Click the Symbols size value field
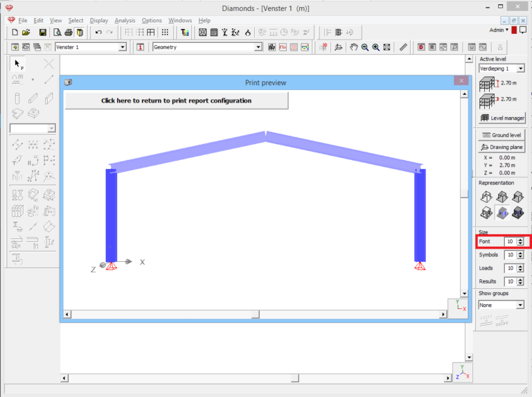532x397 pixels. [x=511, y=255]
